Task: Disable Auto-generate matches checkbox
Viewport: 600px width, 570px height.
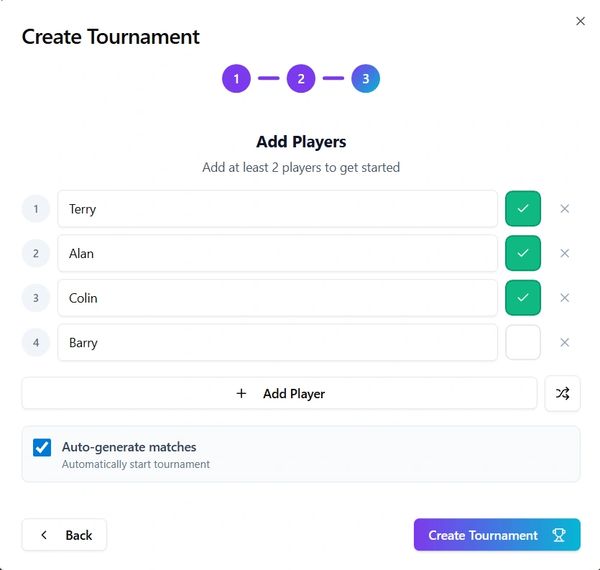Action: tap(42, 447)
